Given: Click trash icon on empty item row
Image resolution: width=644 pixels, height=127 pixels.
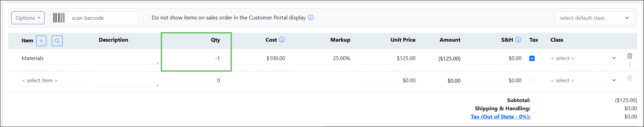Looking at the screenshot, I should (x=630, y=78).
